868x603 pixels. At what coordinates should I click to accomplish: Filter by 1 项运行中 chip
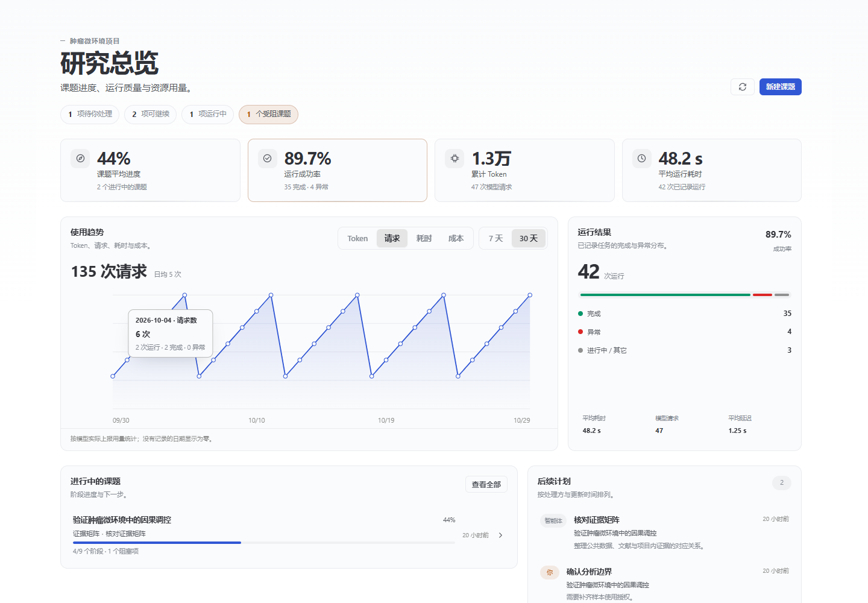[x=207, y=114]
